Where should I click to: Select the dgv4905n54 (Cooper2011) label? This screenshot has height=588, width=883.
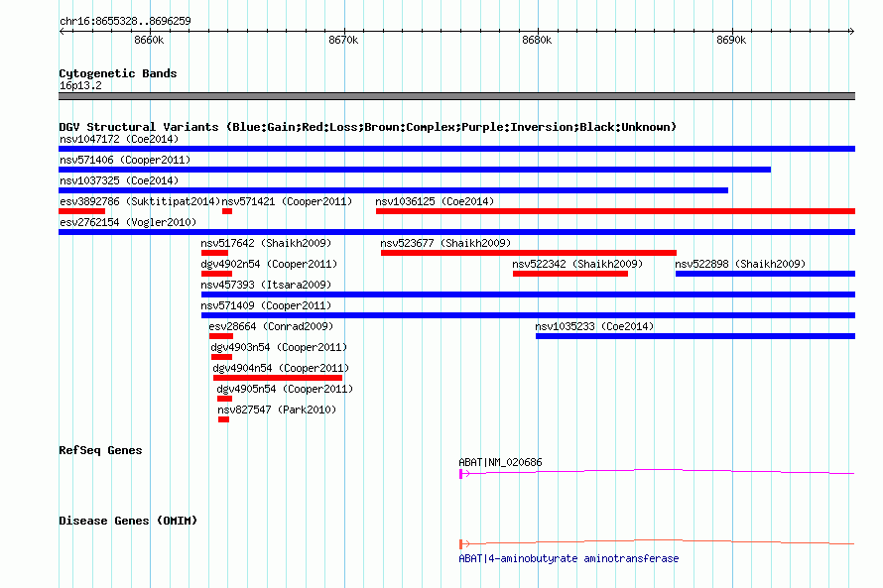coord(285,389)
